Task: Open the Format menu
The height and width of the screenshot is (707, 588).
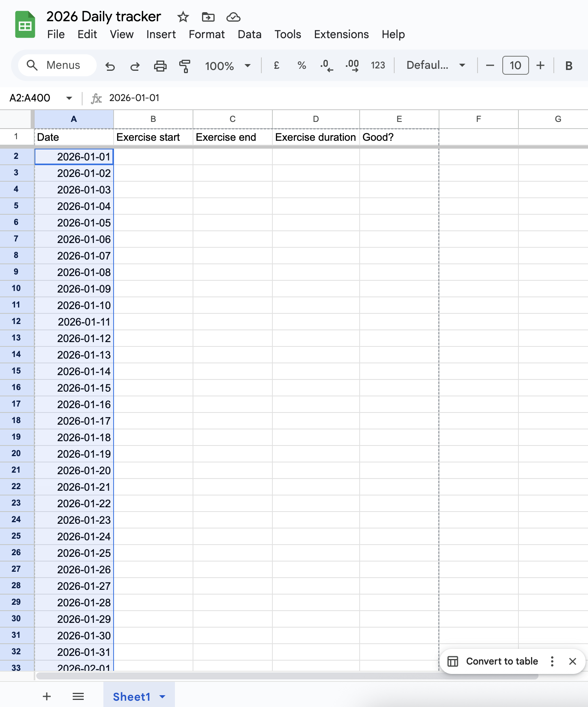Action: (x=206, y=35)
